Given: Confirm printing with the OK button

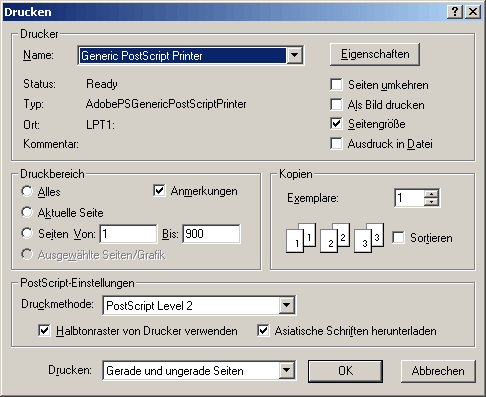Looking at the screenshot, I should click(x=345, y=371).
